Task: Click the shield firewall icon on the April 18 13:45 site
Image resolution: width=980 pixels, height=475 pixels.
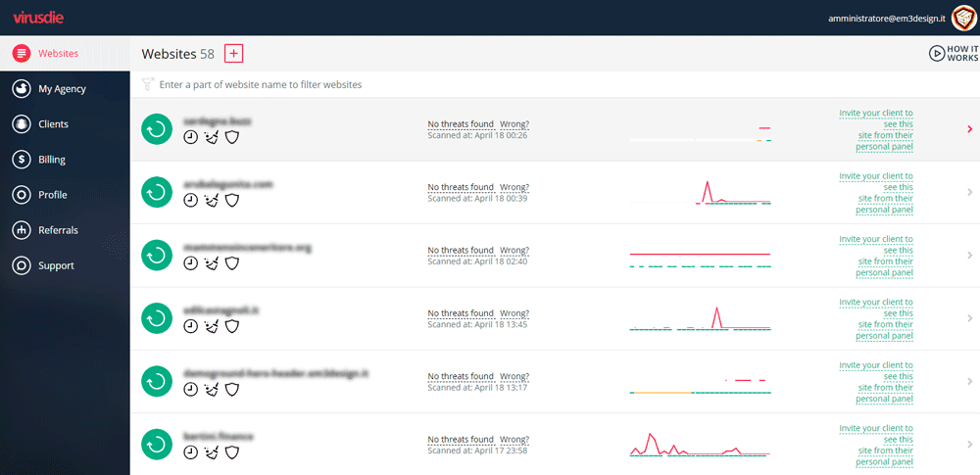Action: (x=232, y=326)
